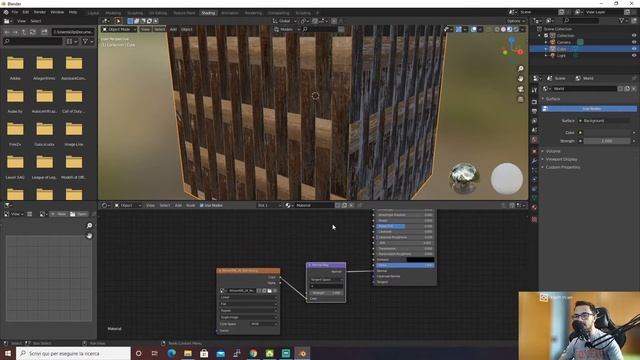Screen dimensions: 640x360
Task: Open image texture Color Space dropdown
Action: click(x=264, y=324)
